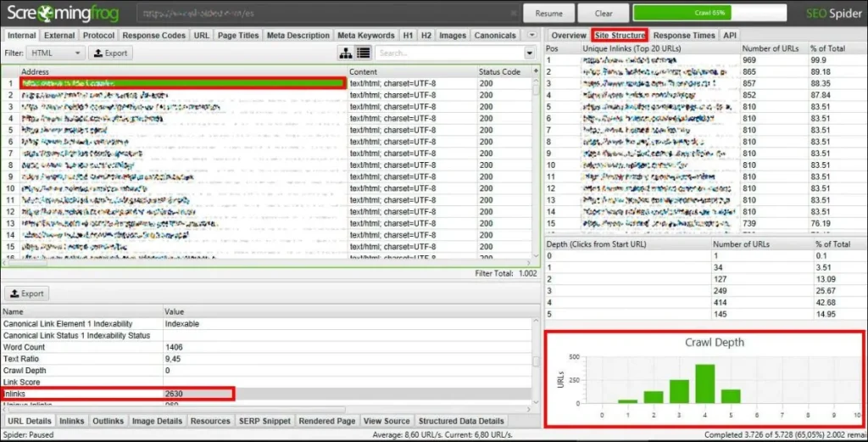Click the Clear button
The height and width of the screenshot is (442, 868).
(604, 14)
